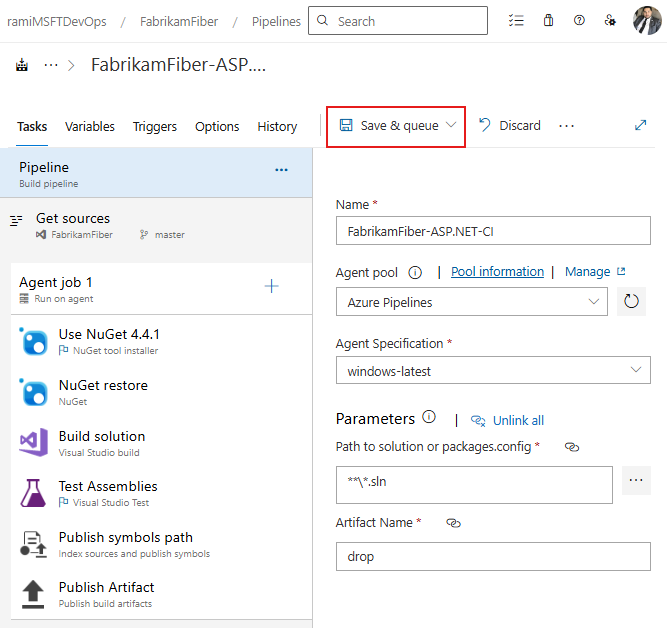Select Test Assemblies flask icon
The height and width of the screenshot is (628, 667).
point(33,493)
